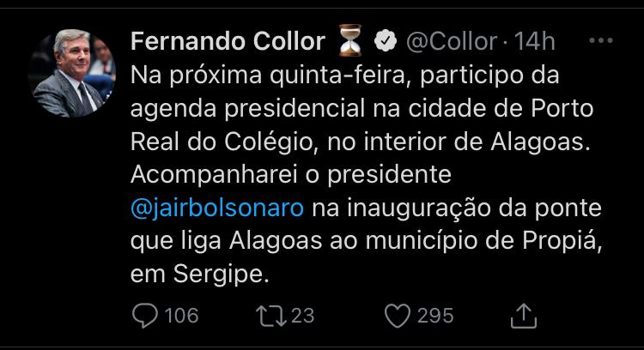Tap the share upload icon

click(523, 316)
